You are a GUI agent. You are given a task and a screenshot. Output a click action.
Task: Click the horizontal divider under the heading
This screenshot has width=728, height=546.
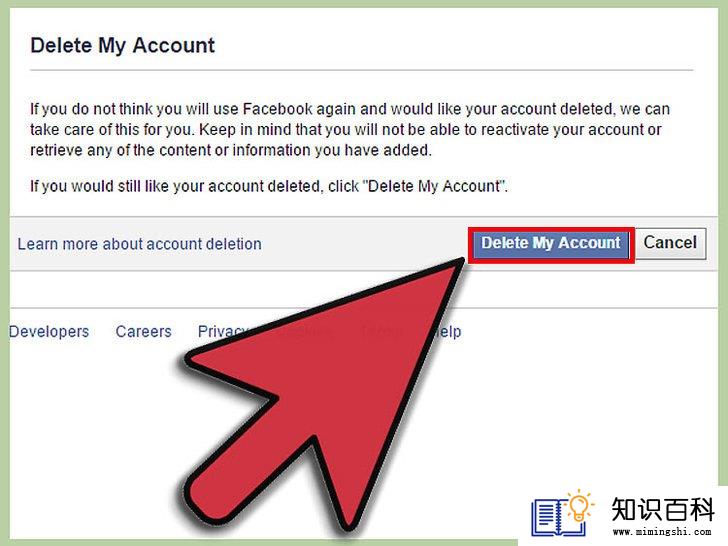click(362, 71)
